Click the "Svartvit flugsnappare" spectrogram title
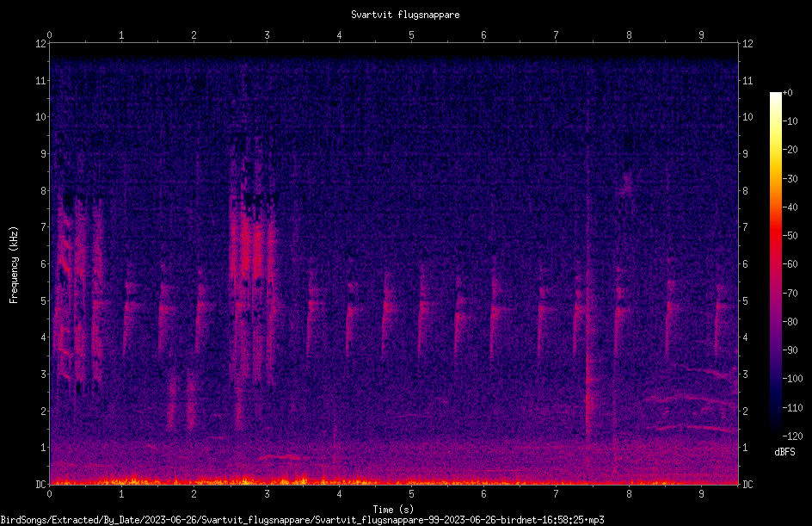812x526 pixels. coord(405,15)
